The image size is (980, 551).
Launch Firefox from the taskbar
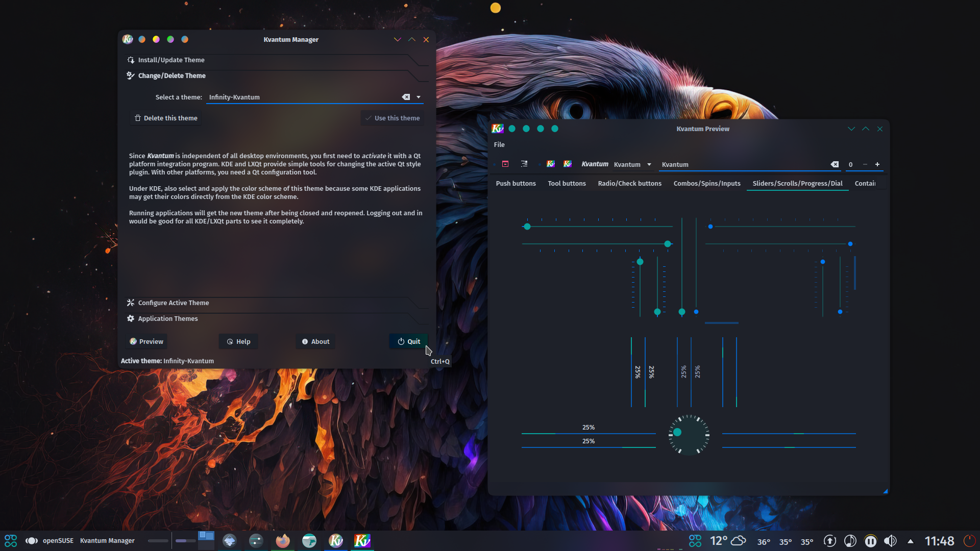[x=283, y=541]
